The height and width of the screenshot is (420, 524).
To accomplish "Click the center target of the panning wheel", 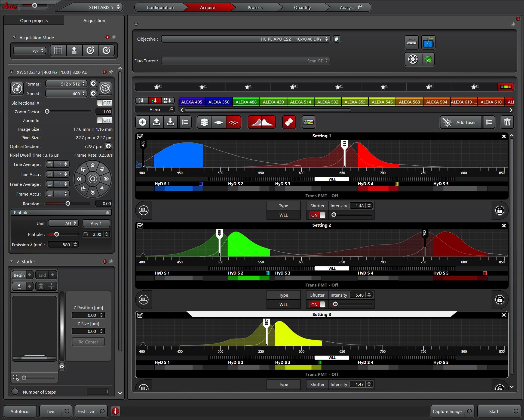I will [x=93, y=179].
